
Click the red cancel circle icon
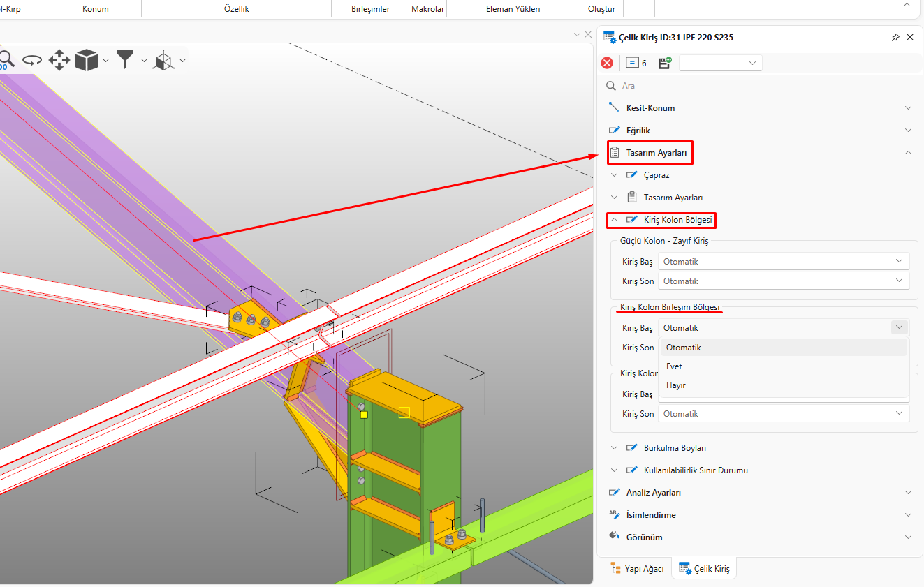607,63
